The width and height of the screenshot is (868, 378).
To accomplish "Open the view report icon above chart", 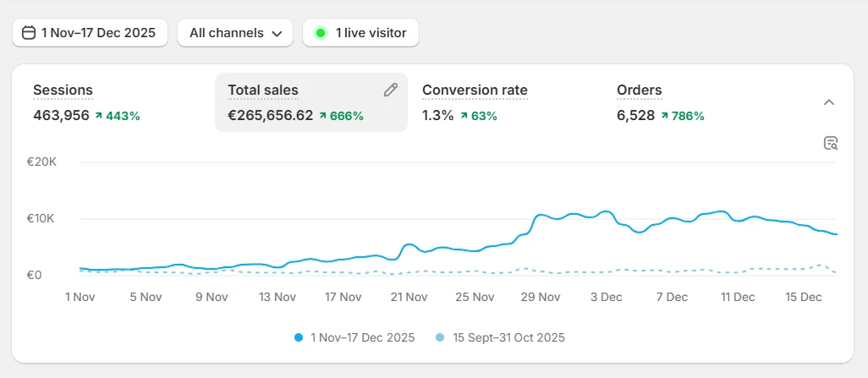I will click(x=831, y=143).
